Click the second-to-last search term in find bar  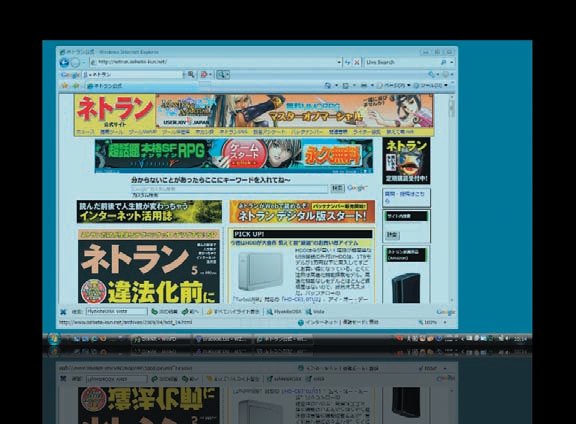click(284, 312)
